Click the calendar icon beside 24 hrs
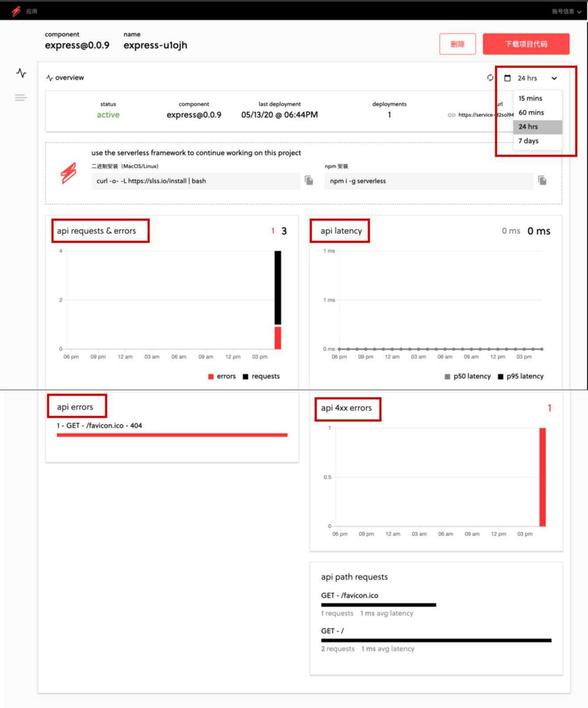This screenshot has height=708, width=588. pyautogui.click(x=508, y=78)
